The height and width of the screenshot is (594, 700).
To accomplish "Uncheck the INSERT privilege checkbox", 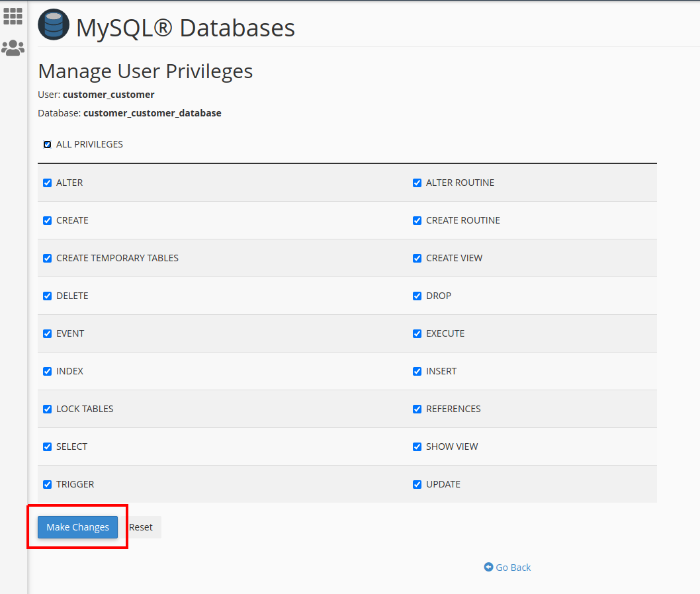I will pos(417,371).
